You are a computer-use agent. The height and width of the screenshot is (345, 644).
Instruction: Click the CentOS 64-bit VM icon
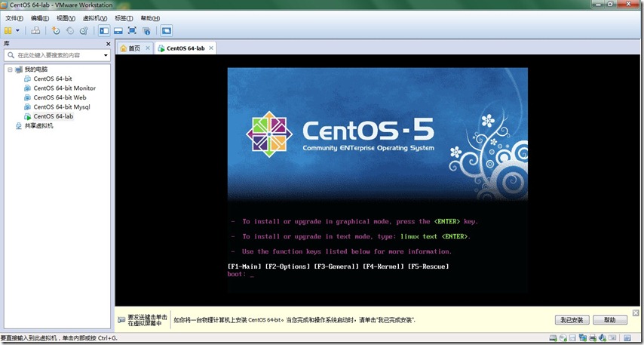27,79
